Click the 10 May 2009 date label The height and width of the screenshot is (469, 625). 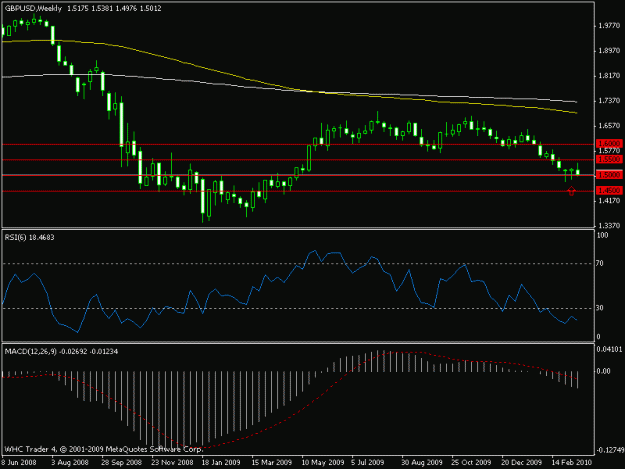pos(322,463)
